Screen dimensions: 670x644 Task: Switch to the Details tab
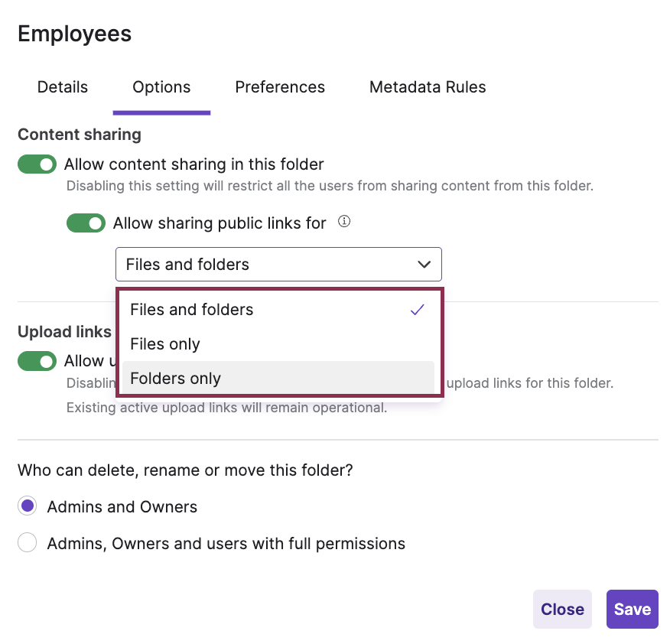click(x=63, y=87)
